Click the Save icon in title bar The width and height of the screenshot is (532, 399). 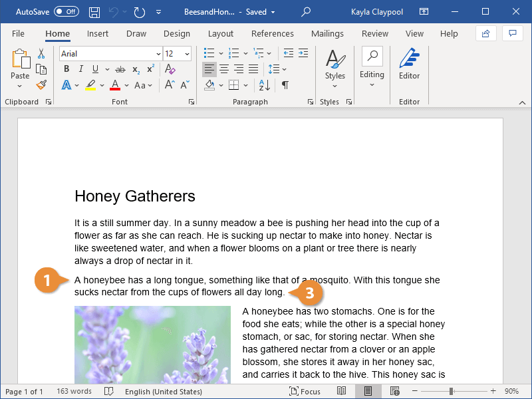click(x=94, y=12)
